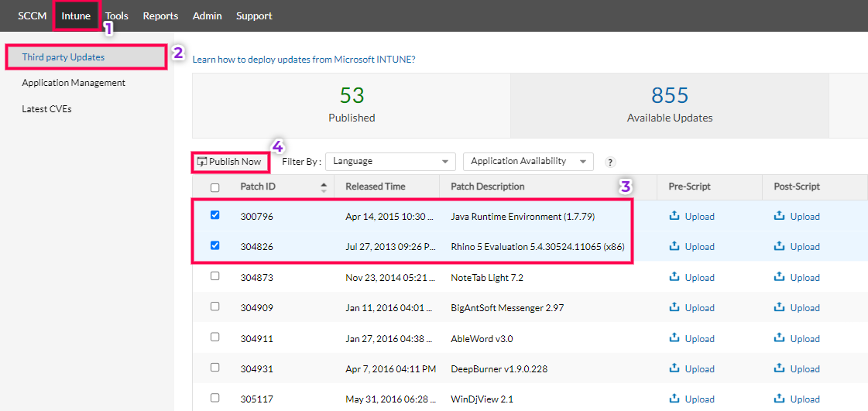Open the help question mark icon beside filters

(x=610, y=163)
